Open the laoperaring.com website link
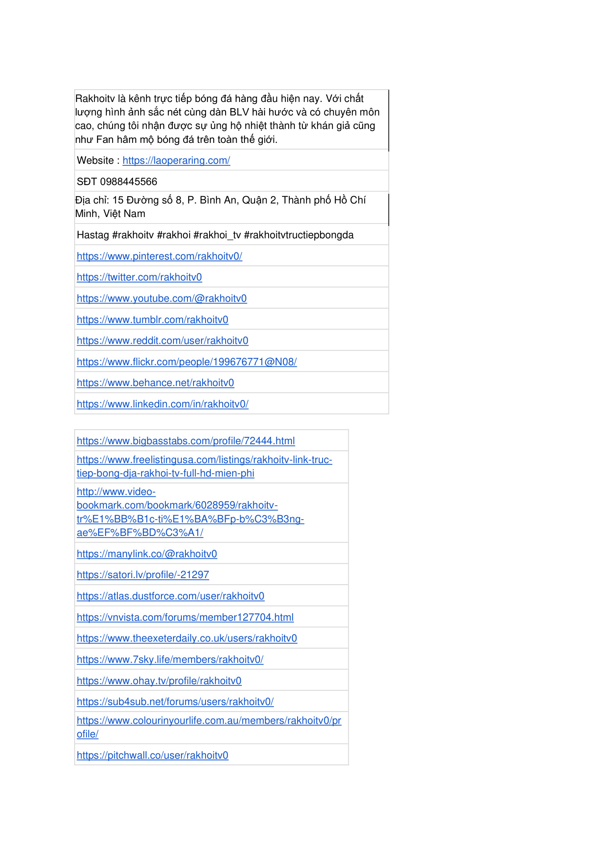Viewport: 614px width, 868px height. tap(176, 160)
